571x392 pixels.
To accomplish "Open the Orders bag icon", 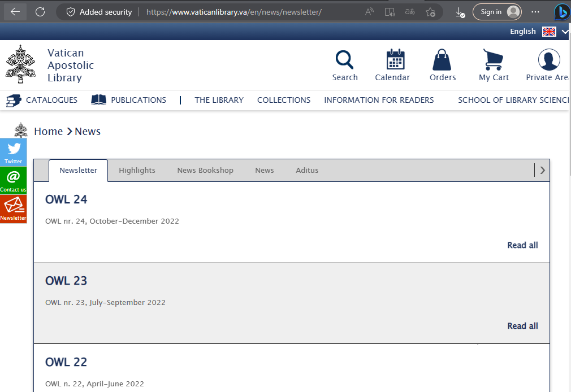I will tap(442, 60).
